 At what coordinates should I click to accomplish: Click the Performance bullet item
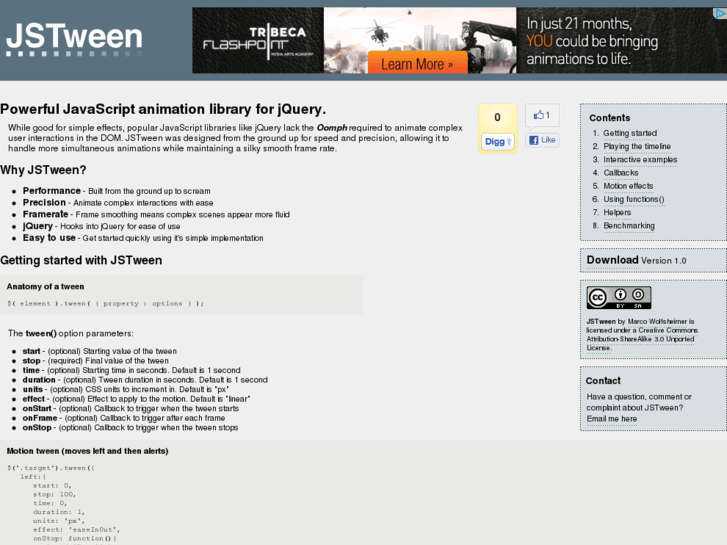pyautogui.click(x=116, y=191)
